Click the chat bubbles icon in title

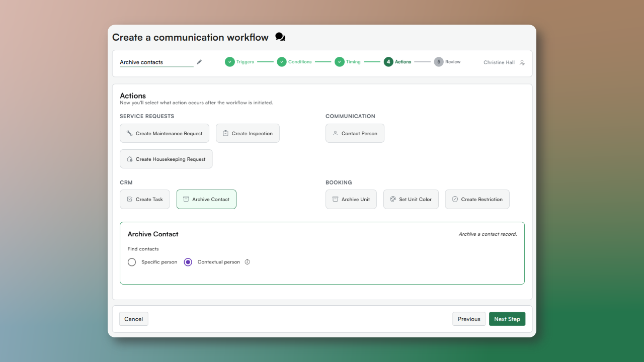[280, 37]
